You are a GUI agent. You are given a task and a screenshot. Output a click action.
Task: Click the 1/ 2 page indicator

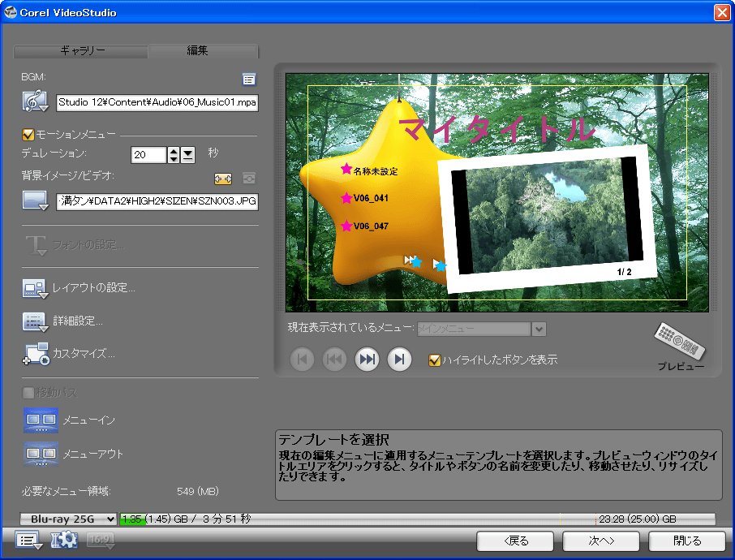pyautogui.click(x=625, y=272)
